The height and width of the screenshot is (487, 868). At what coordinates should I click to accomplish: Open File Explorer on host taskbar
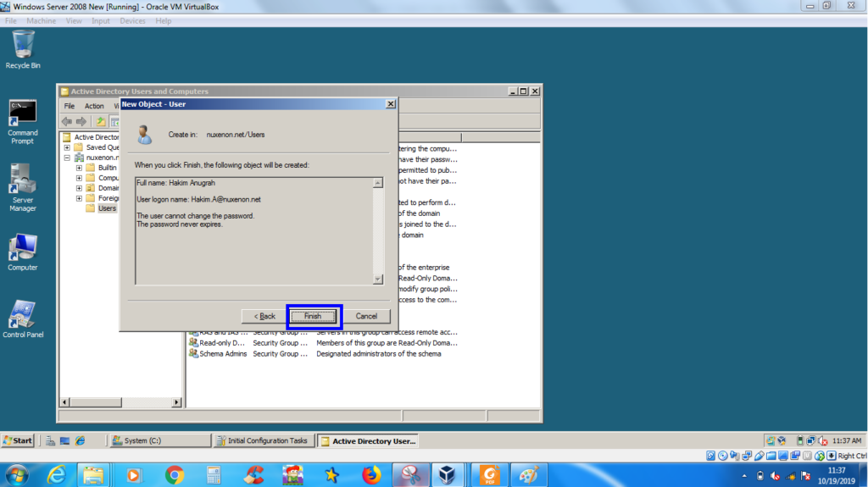point(93,475)
